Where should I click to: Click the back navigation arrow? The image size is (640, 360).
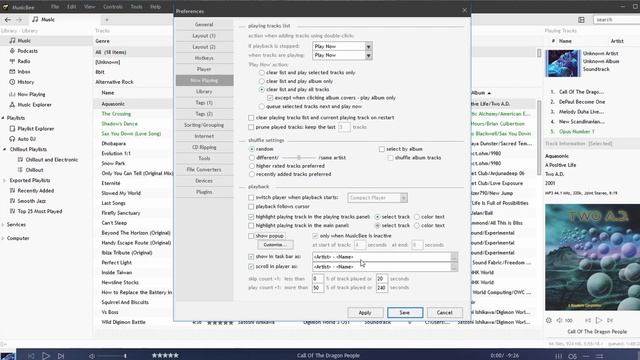pyautogui.click(x=8, y=20)
